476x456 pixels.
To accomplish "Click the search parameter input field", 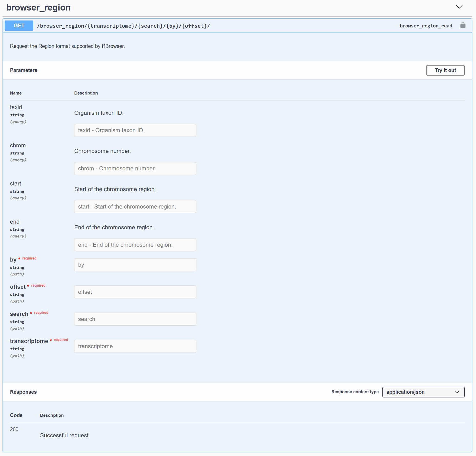I will pyautogui.click(x=135, y=319).
